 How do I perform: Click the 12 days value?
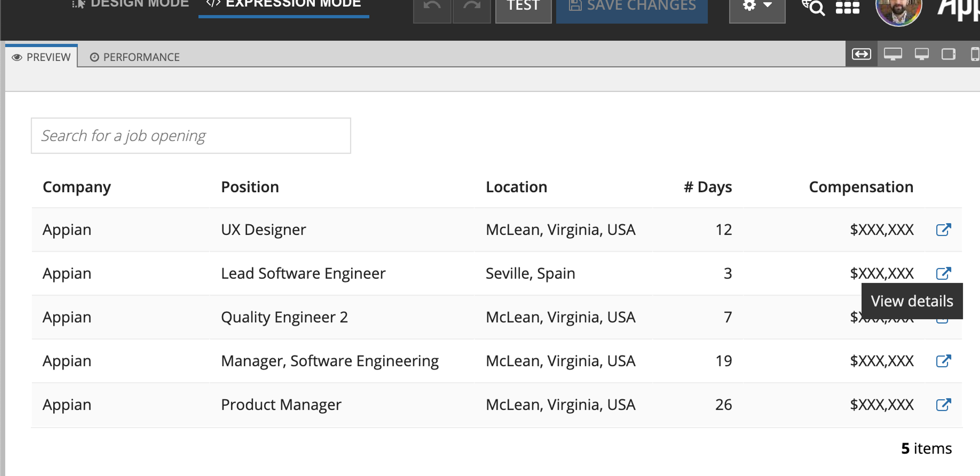point(724,230)
